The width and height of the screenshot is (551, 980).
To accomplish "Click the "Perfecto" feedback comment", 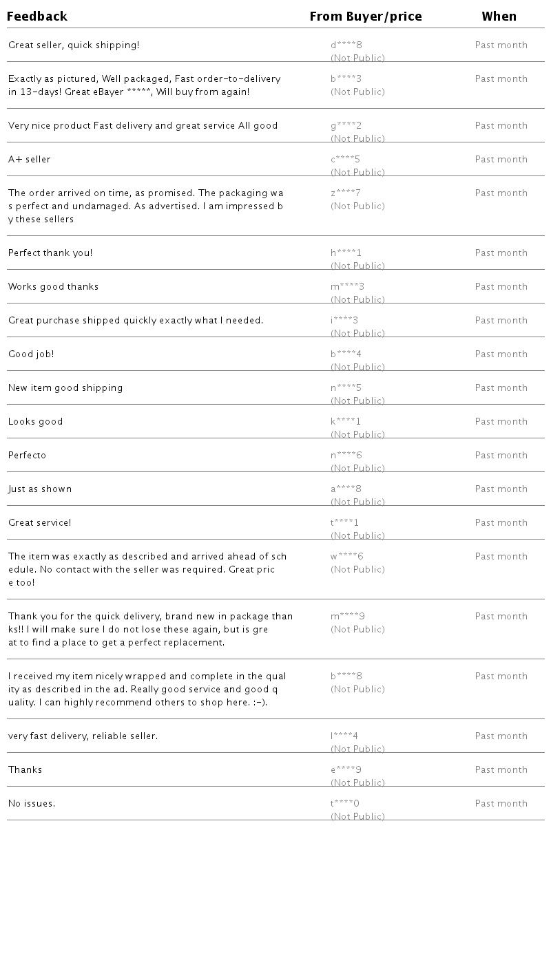I will coord(28,456).
